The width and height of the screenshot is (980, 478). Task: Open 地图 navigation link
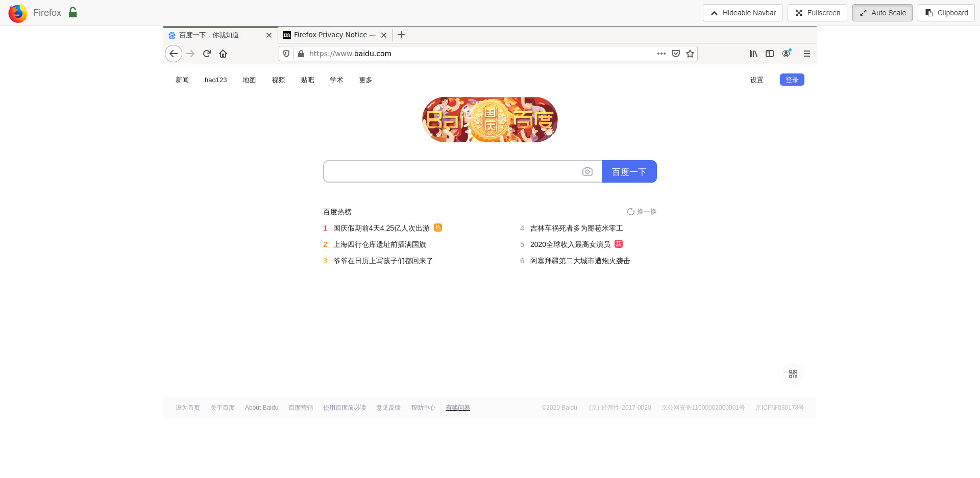click(249, 80)
